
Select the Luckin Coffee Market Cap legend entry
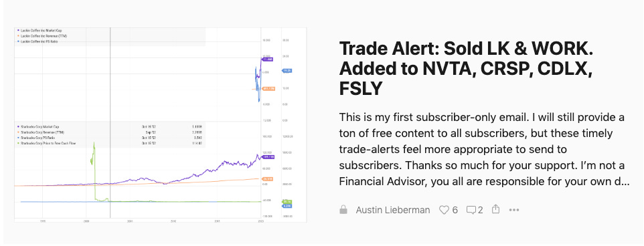click(38, 30)
